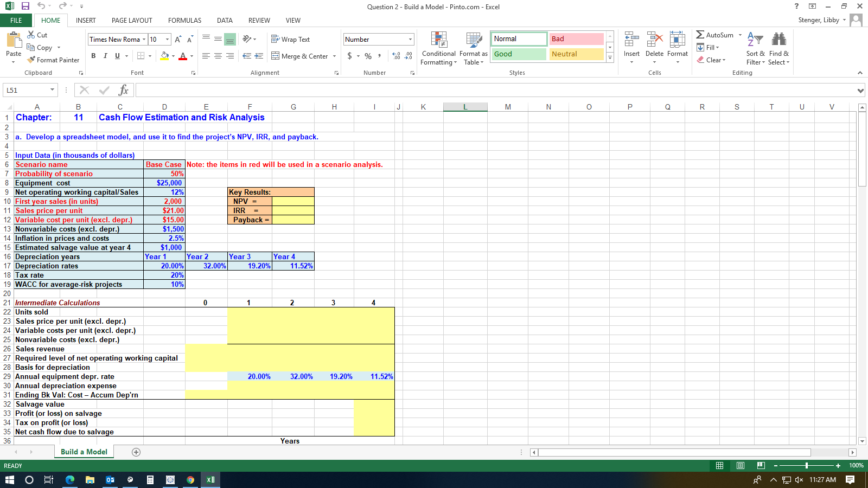The height and width of the screenshot is (488, 868).
Task: Toggle align text right
Action: (x=230, y=56)
